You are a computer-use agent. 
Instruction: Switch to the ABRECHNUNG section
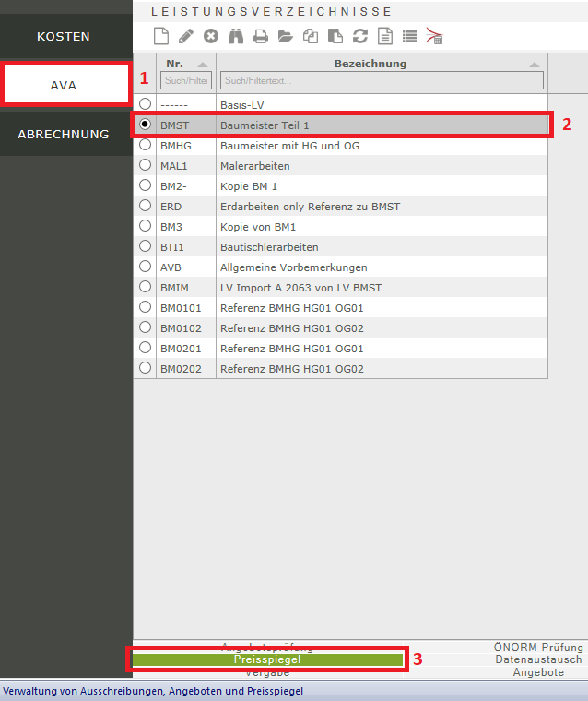pyautogui.click(x=64, y=134)
